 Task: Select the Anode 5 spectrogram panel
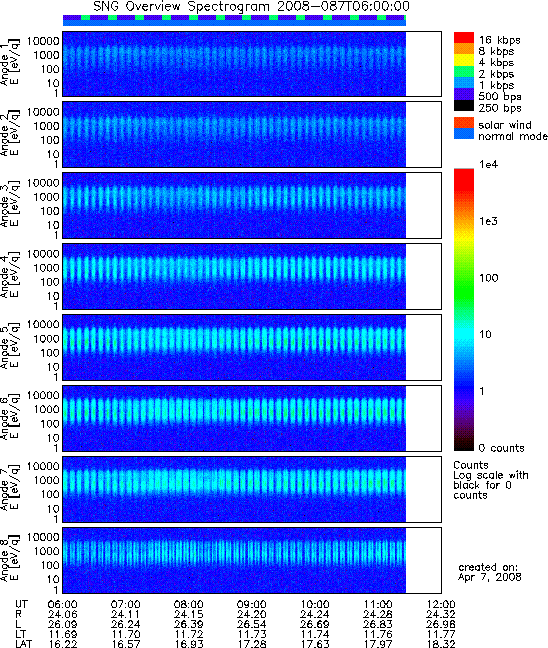coord(252,348)
